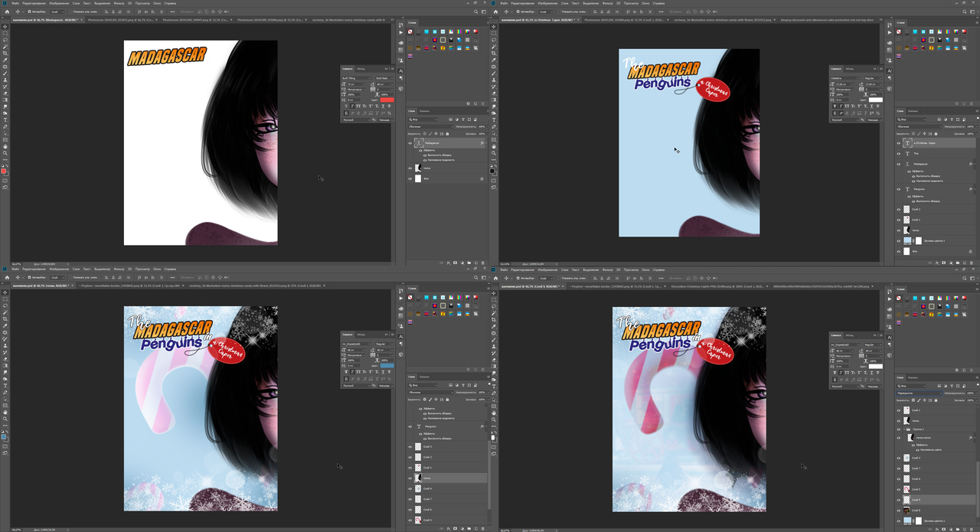The height and width of the screenshot is (532, 980).
Task: Select the Zoom tool in the white-canvas window
Action: pos(5,153)
